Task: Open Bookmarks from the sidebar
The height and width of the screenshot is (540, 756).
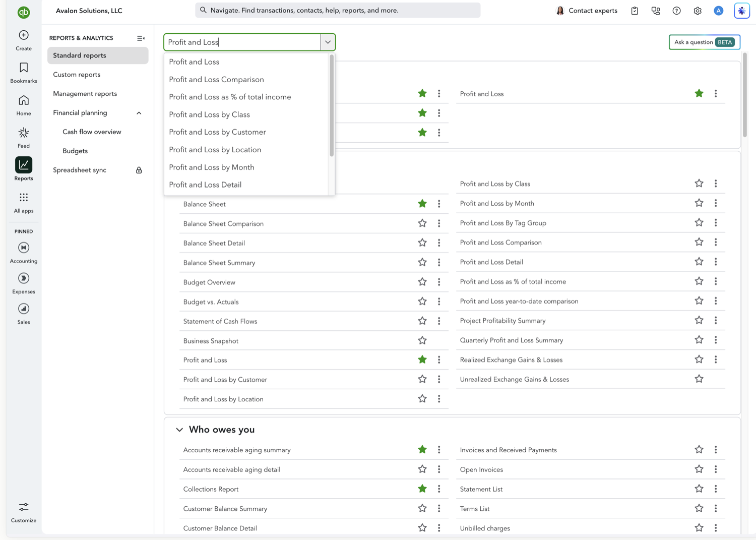Action: point(24,73)
